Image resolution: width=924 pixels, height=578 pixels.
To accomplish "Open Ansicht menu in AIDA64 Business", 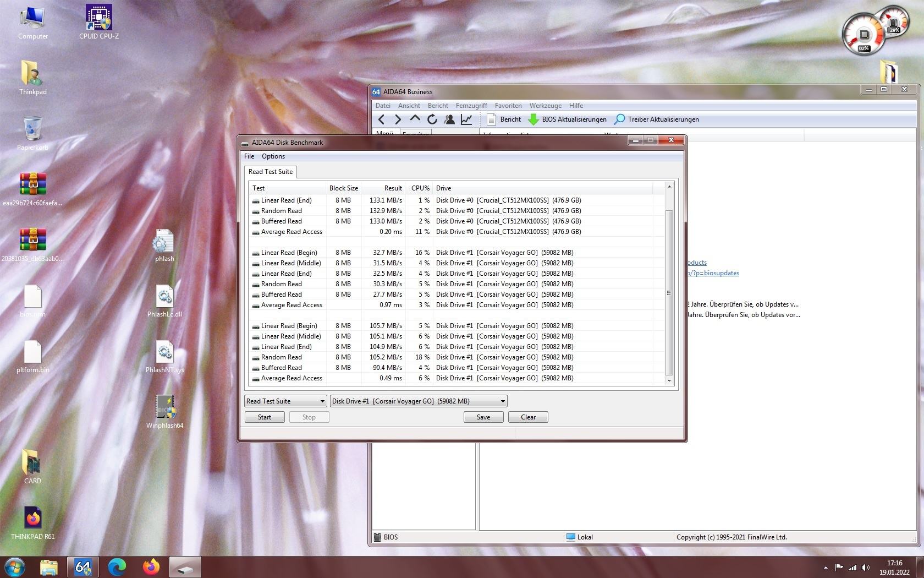I will pos(409,106).
